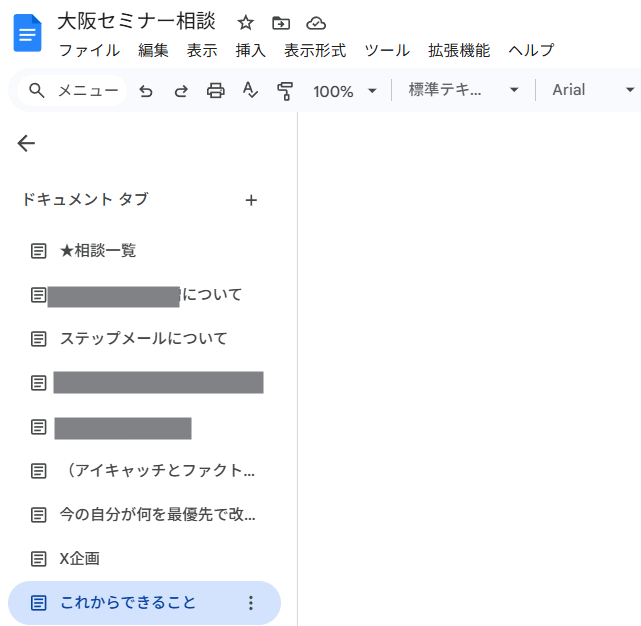The height and width of the screenshot is (626, 641).
Task: Open the ツール menu
Action: coord(387,51)
